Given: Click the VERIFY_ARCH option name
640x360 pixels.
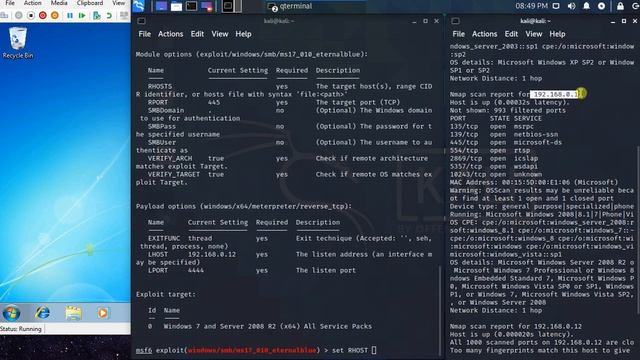Looking at the screenshot, I should tap(170, 158).
